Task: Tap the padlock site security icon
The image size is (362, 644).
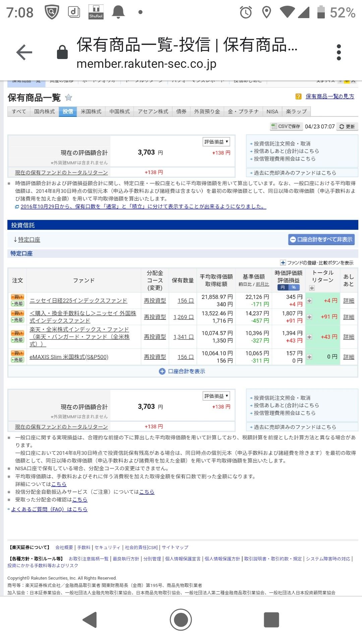Action: coord(62,52)
